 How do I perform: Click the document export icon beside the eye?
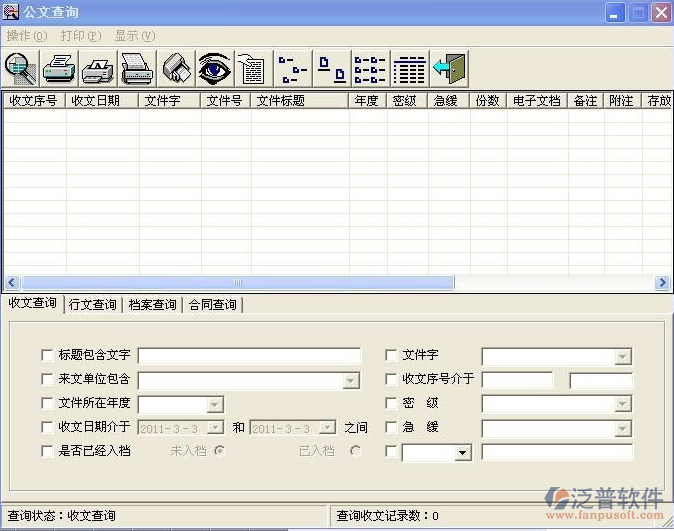point(251,68)
